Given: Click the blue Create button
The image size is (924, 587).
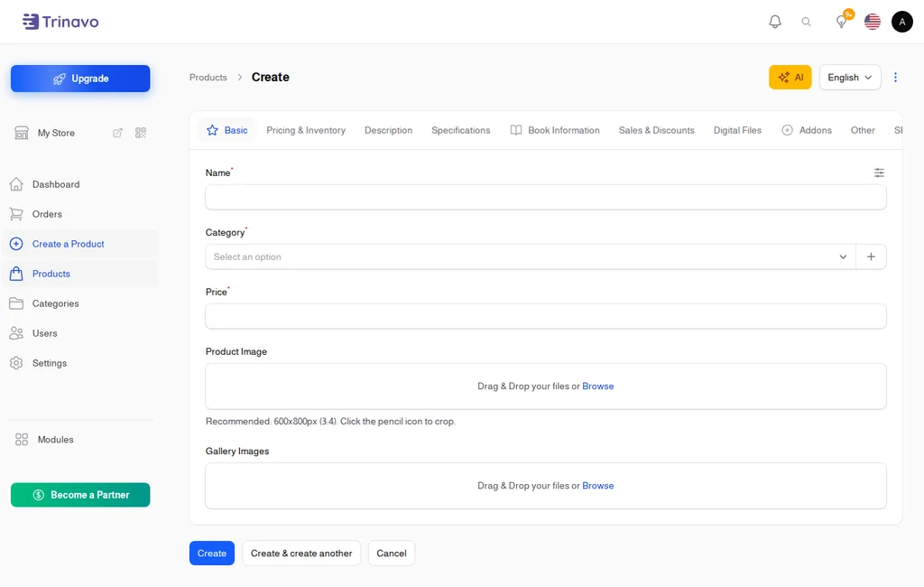Looking at the screenshot, I should tap(212, 554).
